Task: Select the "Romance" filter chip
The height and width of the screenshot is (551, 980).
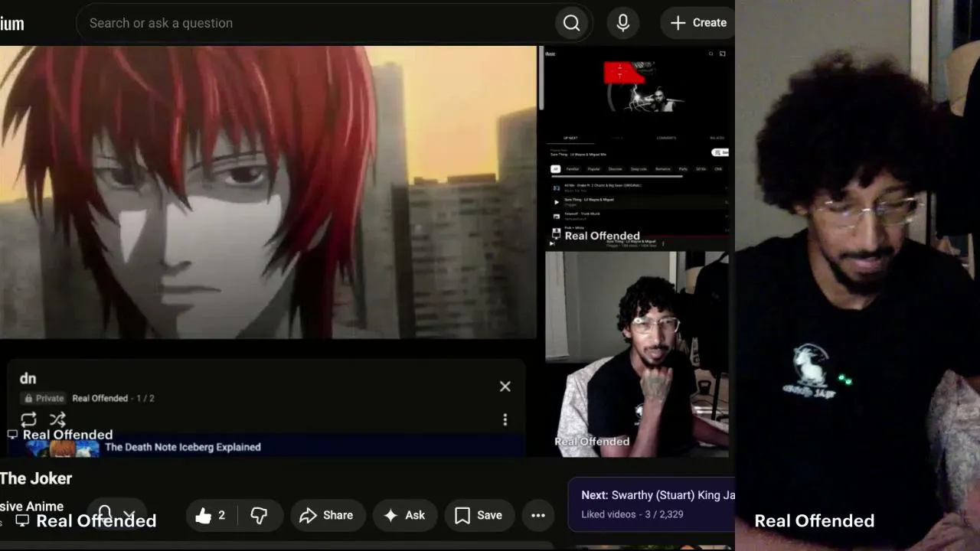Action: tap(662, 169)
